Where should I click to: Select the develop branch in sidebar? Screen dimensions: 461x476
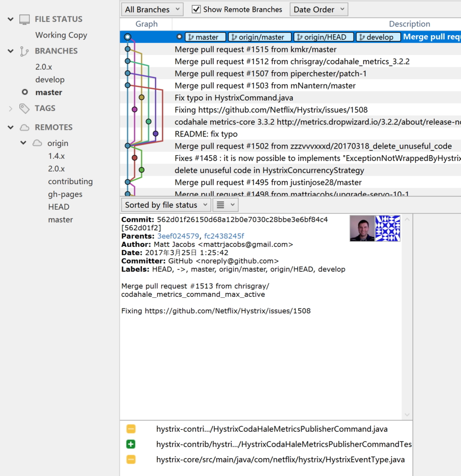(x=50, y=79)
